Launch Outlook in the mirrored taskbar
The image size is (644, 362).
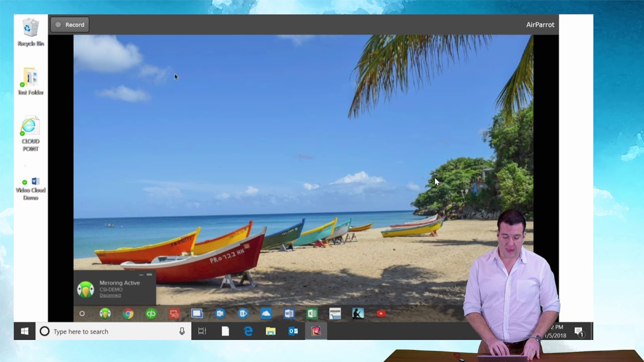click(x=220, y=314)
